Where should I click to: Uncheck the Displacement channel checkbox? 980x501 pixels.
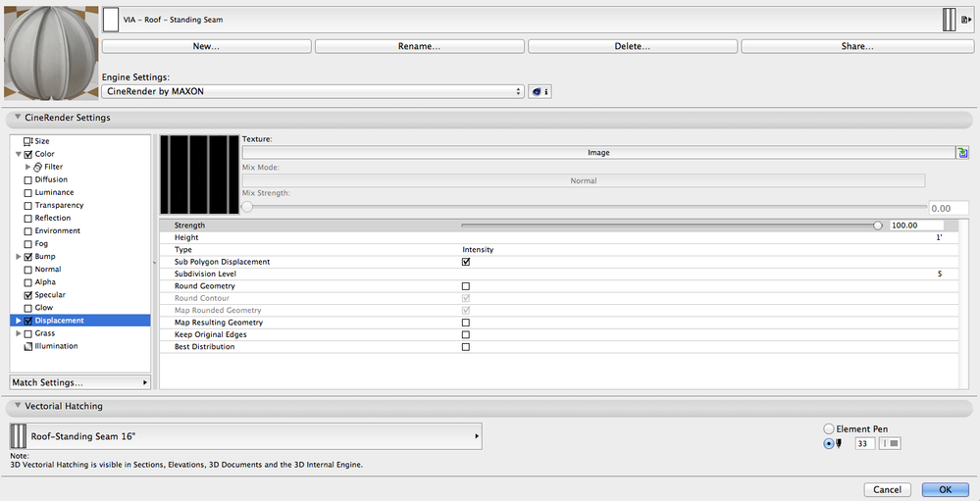point(27,321)
